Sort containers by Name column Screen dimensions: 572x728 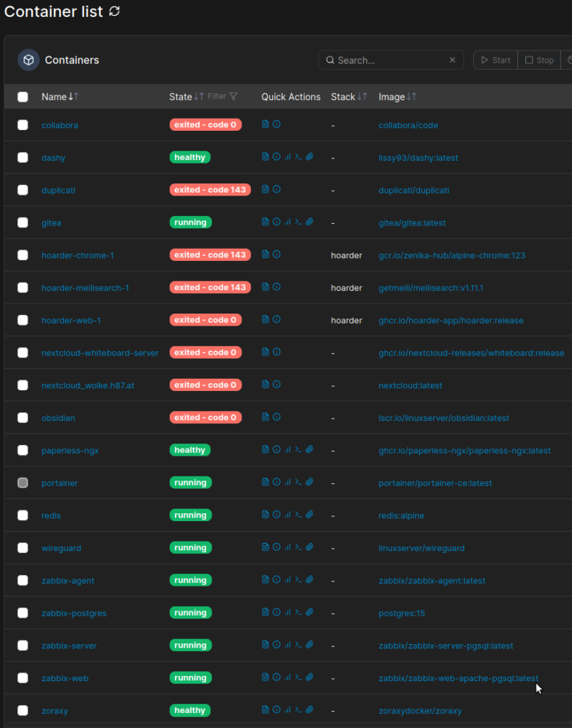(60, 97)
